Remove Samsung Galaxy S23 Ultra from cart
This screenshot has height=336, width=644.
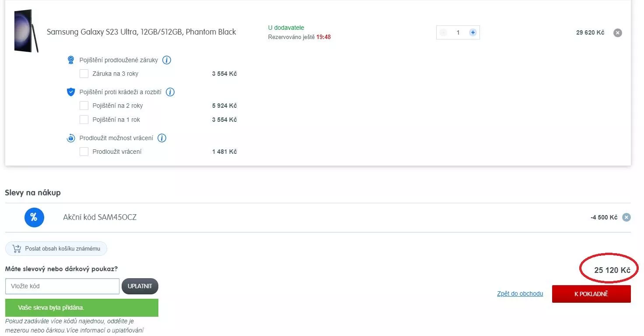(x=617, y=33)
